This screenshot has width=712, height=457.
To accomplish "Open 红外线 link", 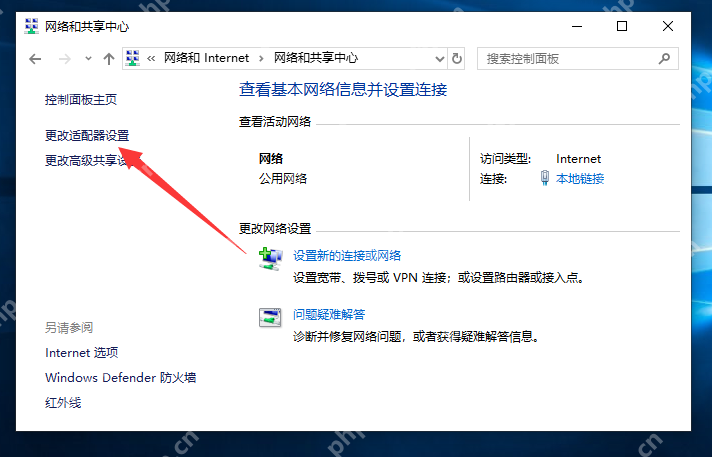I will [63, 402].
